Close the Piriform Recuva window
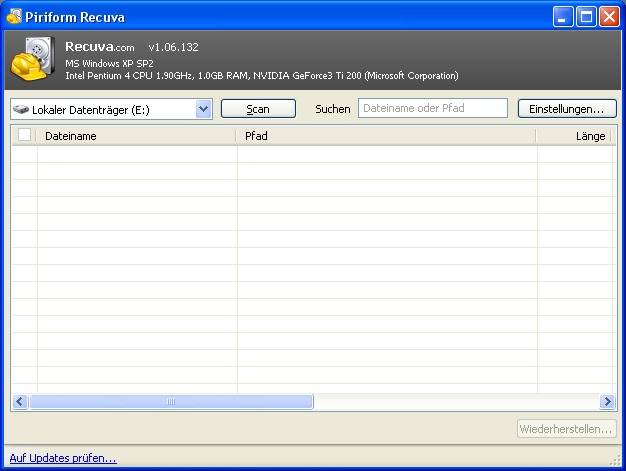Viewport: 626px width, 471px height. (x=610, y=17)
